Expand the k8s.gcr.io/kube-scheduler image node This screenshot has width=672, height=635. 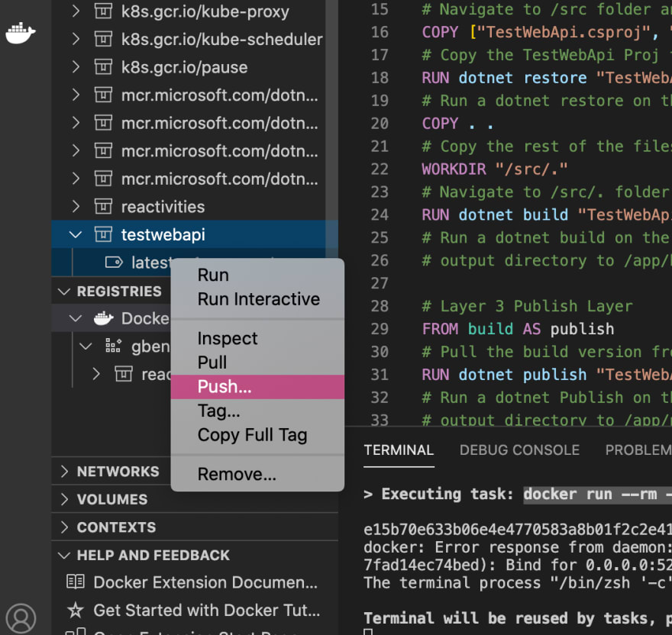[76, 39]
